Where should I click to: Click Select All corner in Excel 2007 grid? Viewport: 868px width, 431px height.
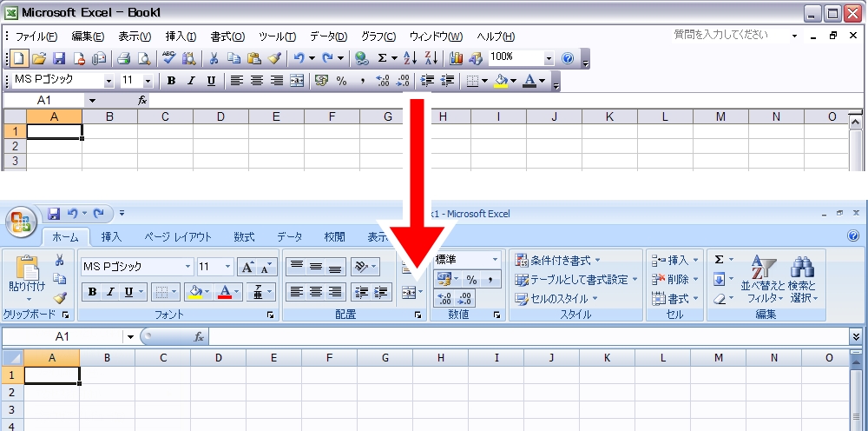tap(13, 358)
